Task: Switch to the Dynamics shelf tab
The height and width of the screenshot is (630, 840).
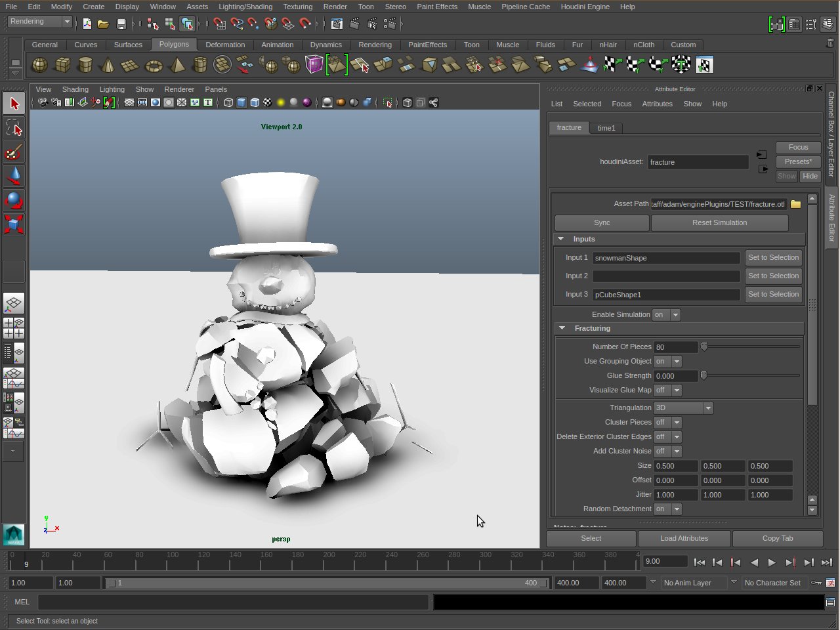Action: point(326,45)
